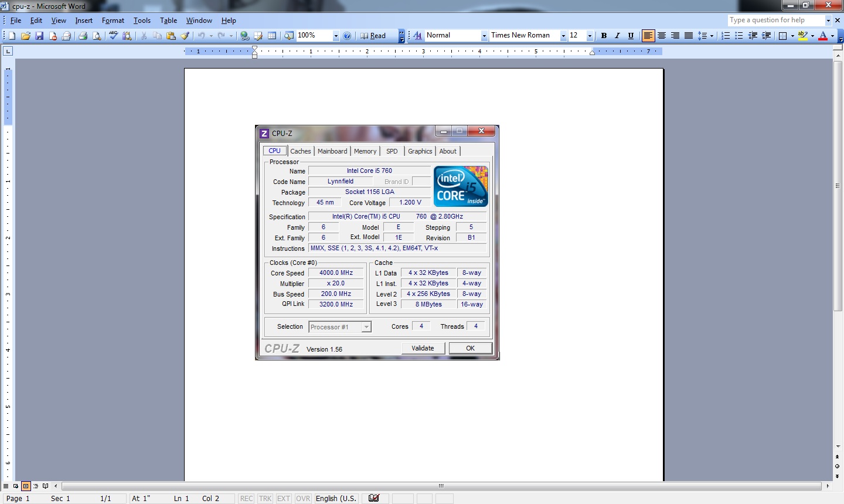Select the Format Painter brush
Viewport: 844px width, 504px height.
click(x=185, y=36)
